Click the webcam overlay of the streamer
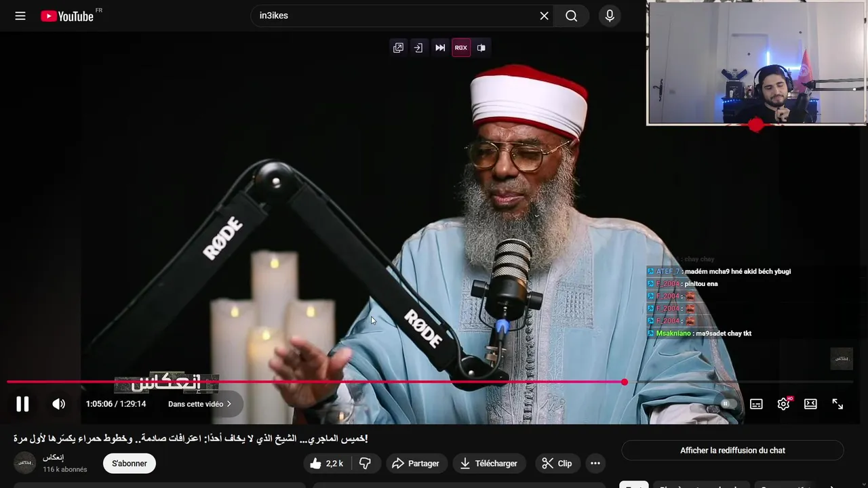The width and height of the screenshot is (868, 488). point(756,63)
